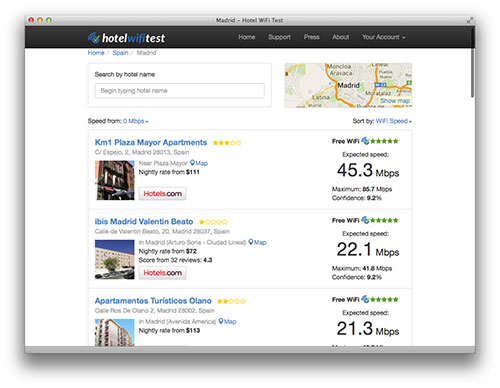Open Map pin for Km1 Plaza Mayor Apartments
500x388 pixels.
tap(199, 163)
